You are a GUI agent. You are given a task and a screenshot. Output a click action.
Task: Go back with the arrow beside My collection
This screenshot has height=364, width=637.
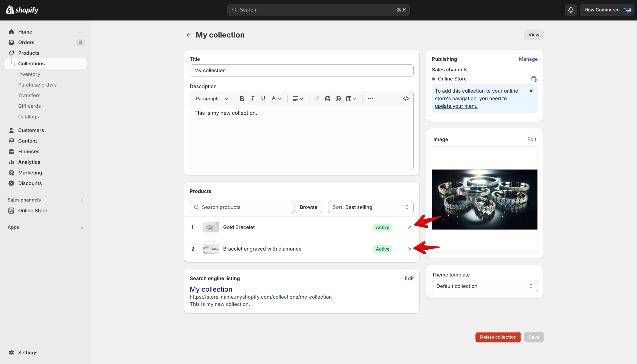coord(189,35)
